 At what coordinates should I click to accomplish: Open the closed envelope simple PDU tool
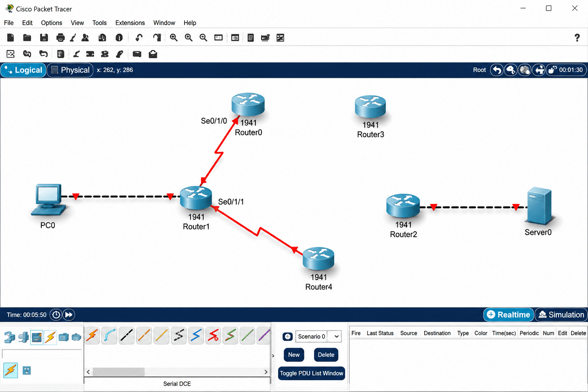[137, 54]
